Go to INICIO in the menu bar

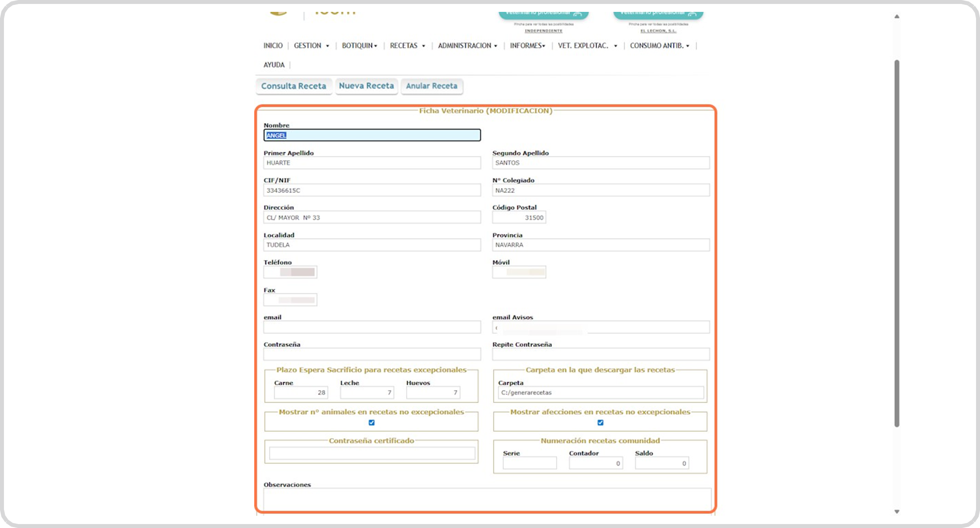pos(273,46)
